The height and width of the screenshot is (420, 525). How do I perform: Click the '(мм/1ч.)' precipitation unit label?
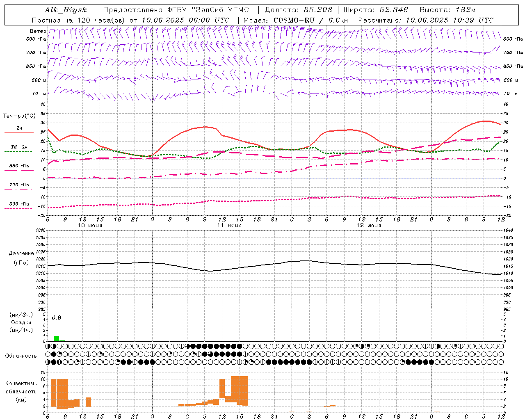pos(21,330)
